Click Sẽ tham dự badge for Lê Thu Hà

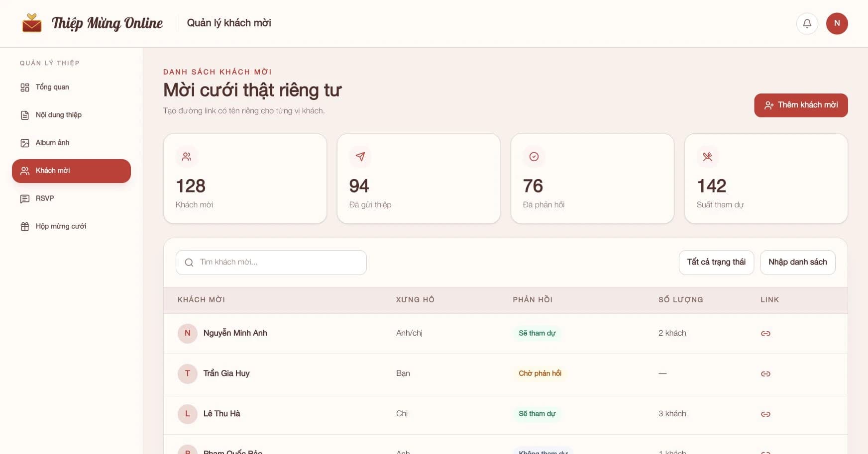point(537,414)
